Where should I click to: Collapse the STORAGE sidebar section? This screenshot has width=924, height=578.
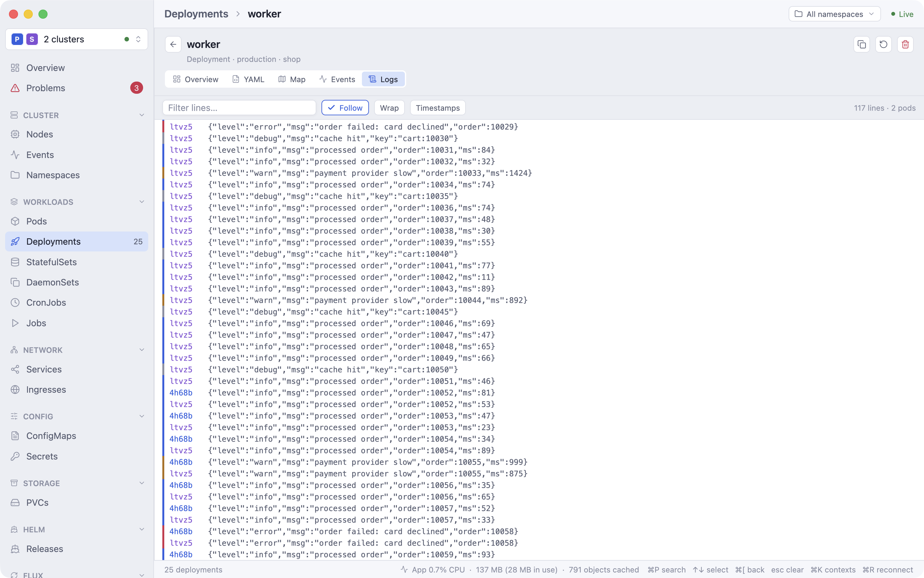point(76,483)
